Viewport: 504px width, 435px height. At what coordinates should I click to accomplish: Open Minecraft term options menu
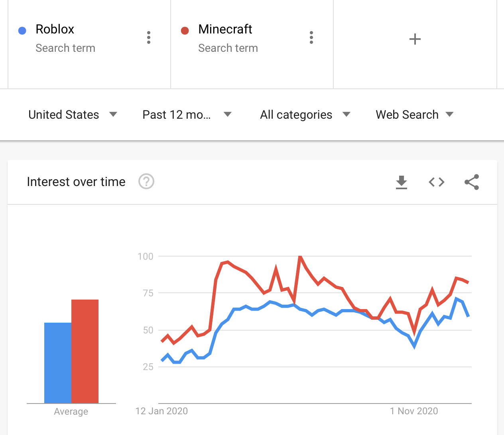click(x=311, y=37)
